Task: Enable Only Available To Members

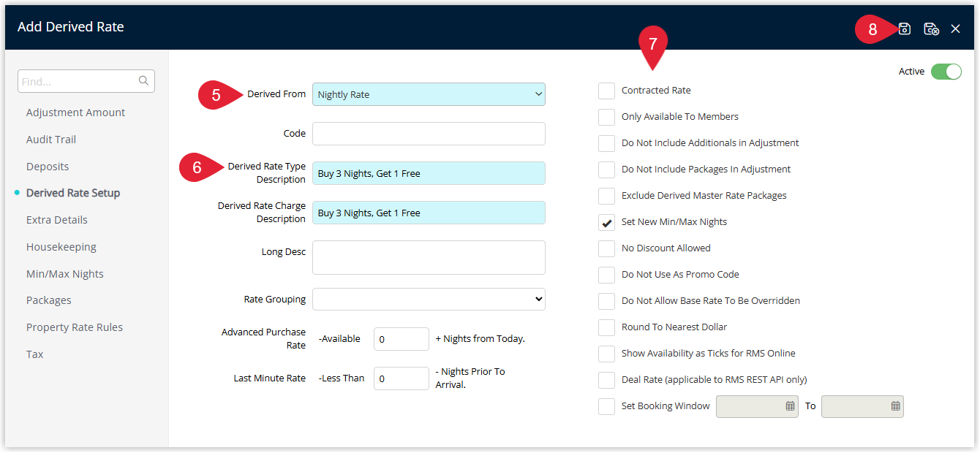Action: (x=606, y=117)
